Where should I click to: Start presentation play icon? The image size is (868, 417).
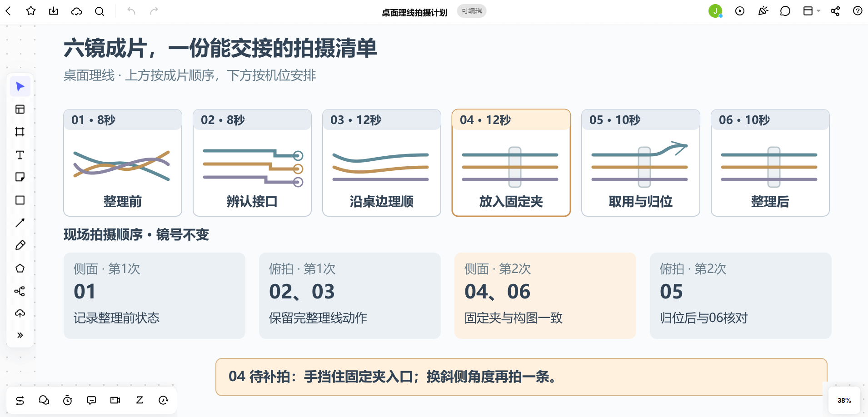coord(740,11)
